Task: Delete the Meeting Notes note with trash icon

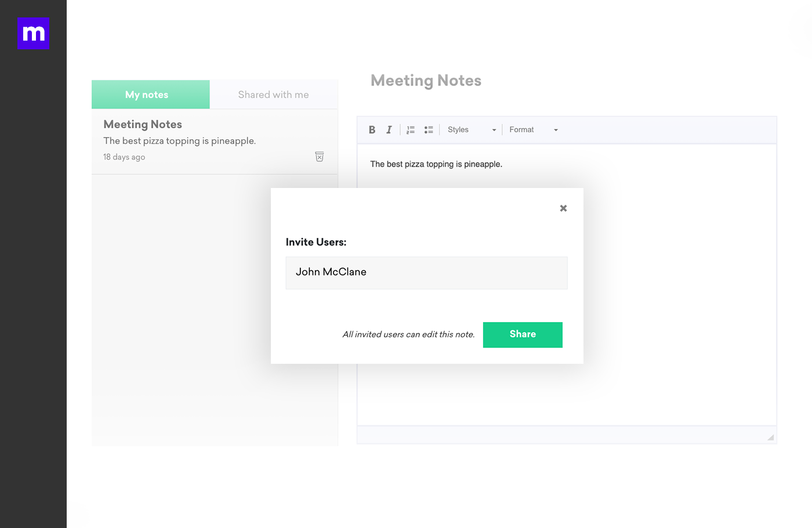Action: click(319, 157)
